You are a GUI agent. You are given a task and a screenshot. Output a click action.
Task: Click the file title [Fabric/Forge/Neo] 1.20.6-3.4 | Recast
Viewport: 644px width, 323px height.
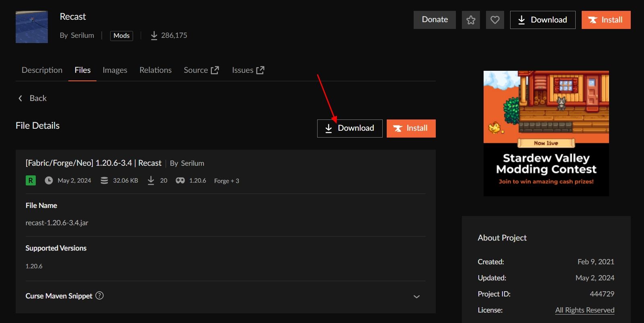[93, 163]
